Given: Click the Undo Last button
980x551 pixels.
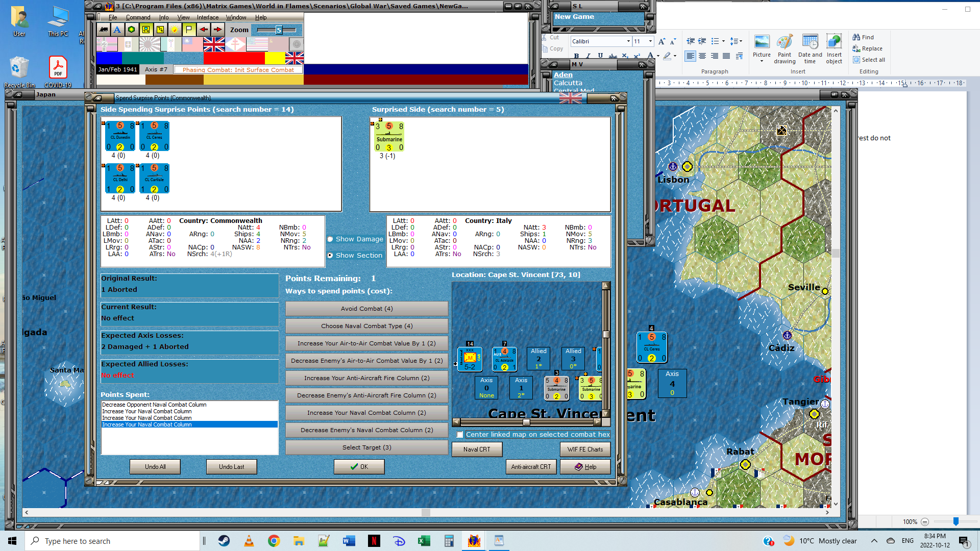Looking at the screenshot, I should [x=231, y=467].
